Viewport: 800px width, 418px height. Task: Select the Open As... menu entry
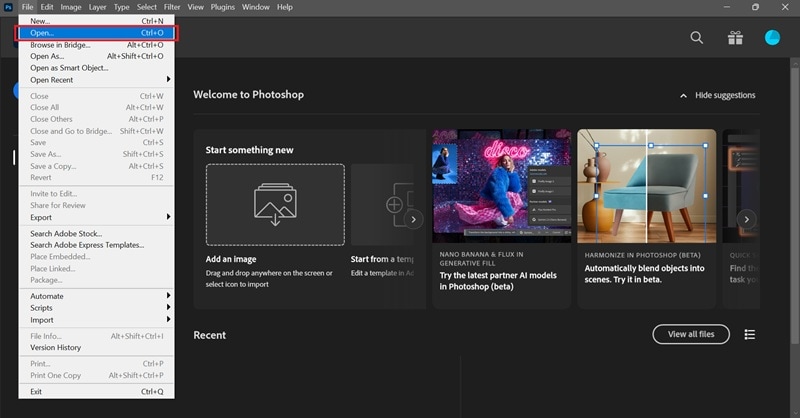coord(96,56)
